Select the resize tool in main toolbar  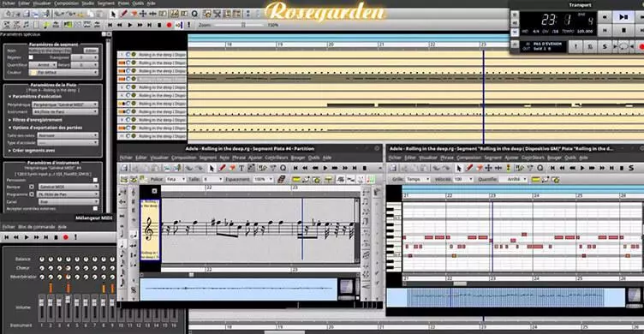click(x=152, y=14)
